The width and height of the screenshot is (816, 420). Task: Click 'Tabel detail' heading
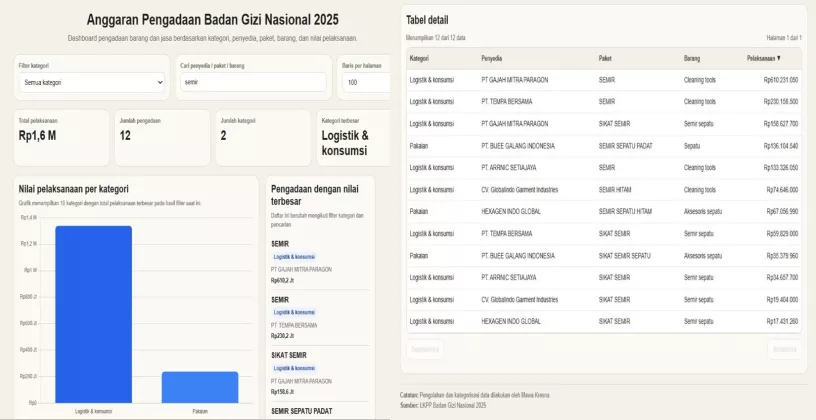click(x=427, y=20)
